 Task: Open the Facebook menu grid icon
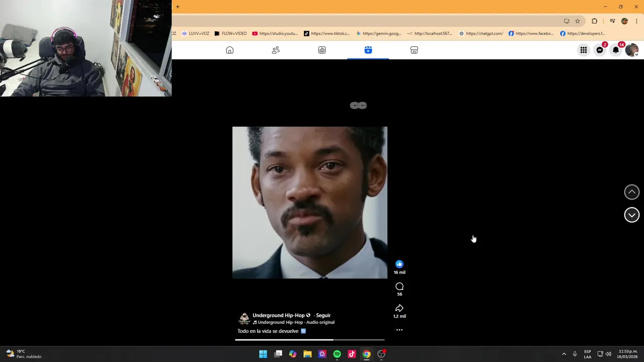(584, 50)
